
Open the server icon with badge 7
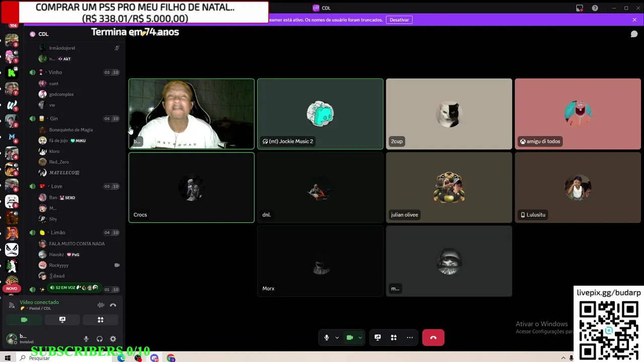[12, 88]
